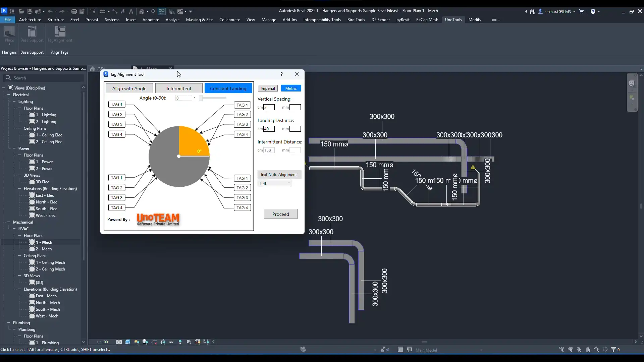Image resolution: width=644 pixels, height=362 pixels.
Task: Click the Temporary Hide/Isolate glasses icon
Action: click(171, 342)
